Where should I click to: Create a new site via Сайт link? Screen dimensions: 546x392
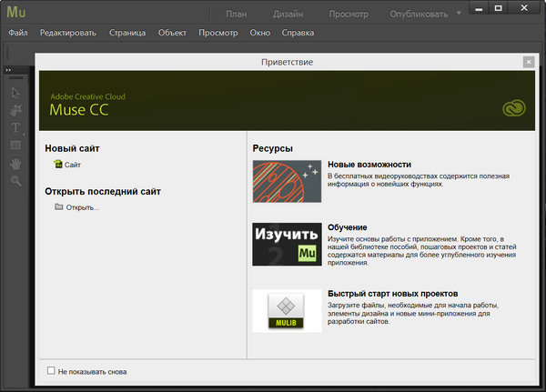point(73,165)
